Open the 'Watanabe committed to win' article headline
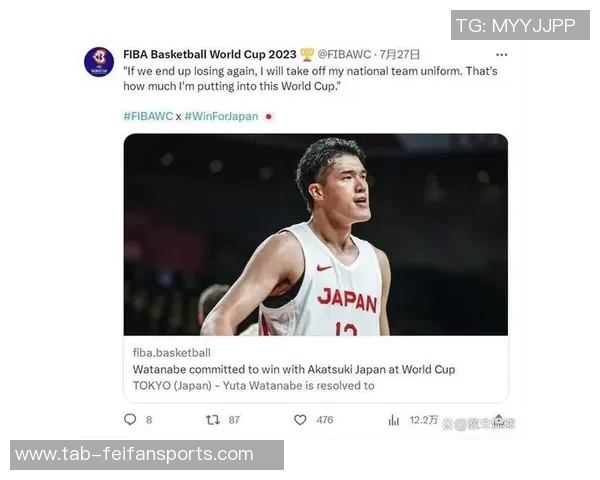 pos(294,369)
